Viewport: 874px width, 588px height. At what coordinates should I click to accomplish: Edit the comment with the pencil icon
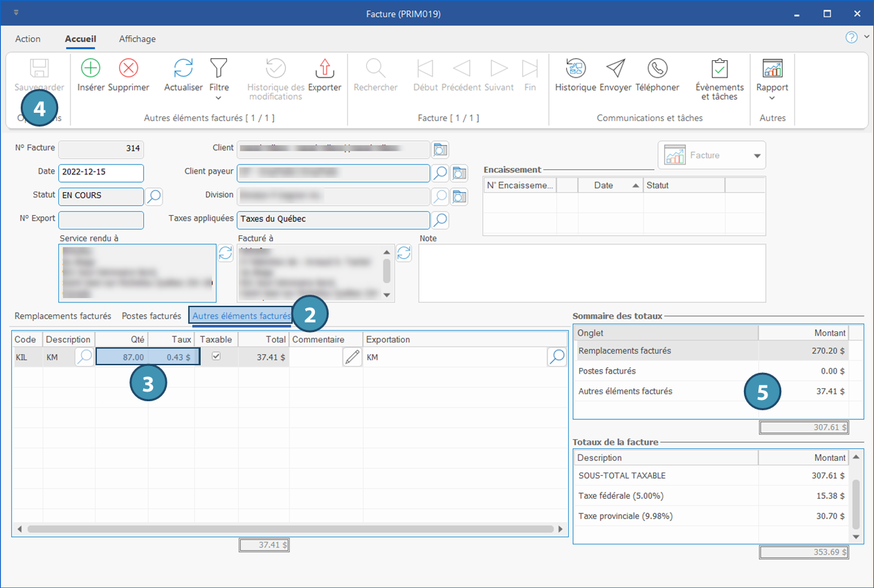click(x=352, y=357)
